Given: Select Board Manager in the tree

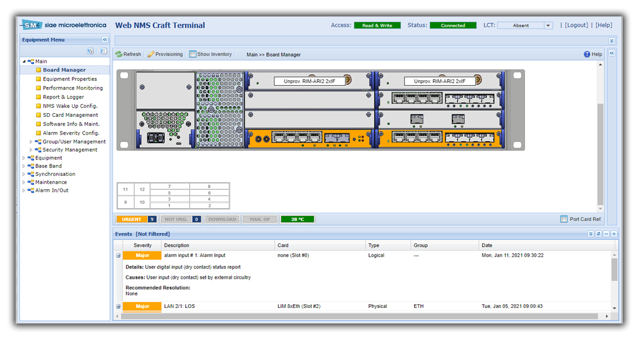Looking at the screenshot, I should coord(64,70).
